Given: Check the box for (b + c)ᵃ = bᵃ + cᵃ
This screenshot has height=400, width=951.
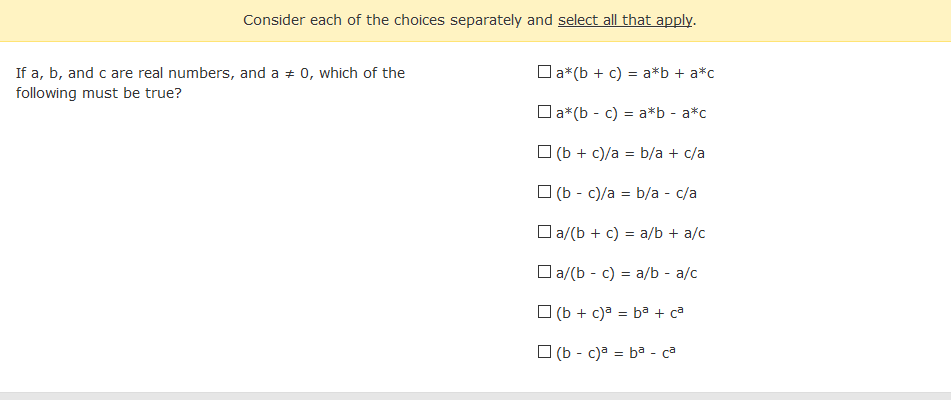Looking at the screenshot, I should tap(544, 312).
